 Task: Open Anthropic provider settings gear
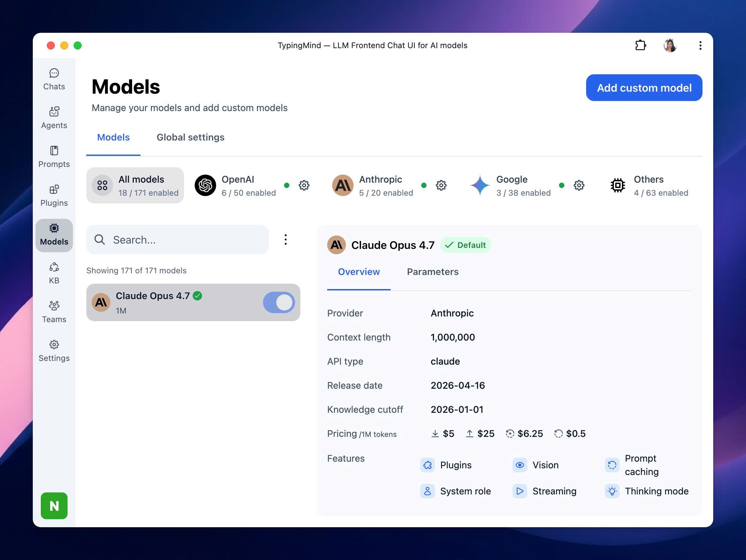(x=441, y=185)
